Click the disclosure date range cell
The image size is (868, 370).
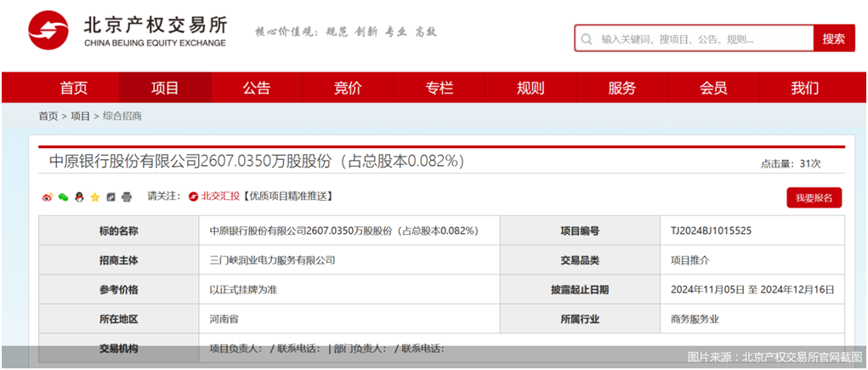(x=752, y=290)
